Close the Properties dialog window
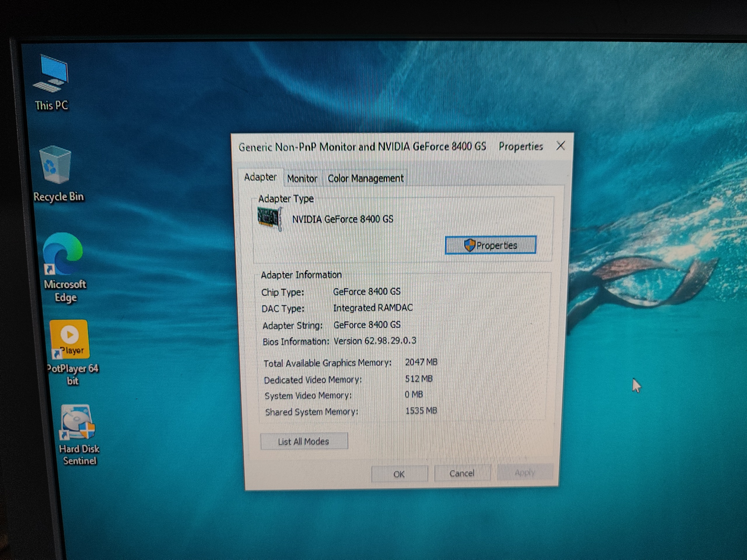Image resolution: width=747 pixels, height=560 pixels. click(x=561, y=146)
